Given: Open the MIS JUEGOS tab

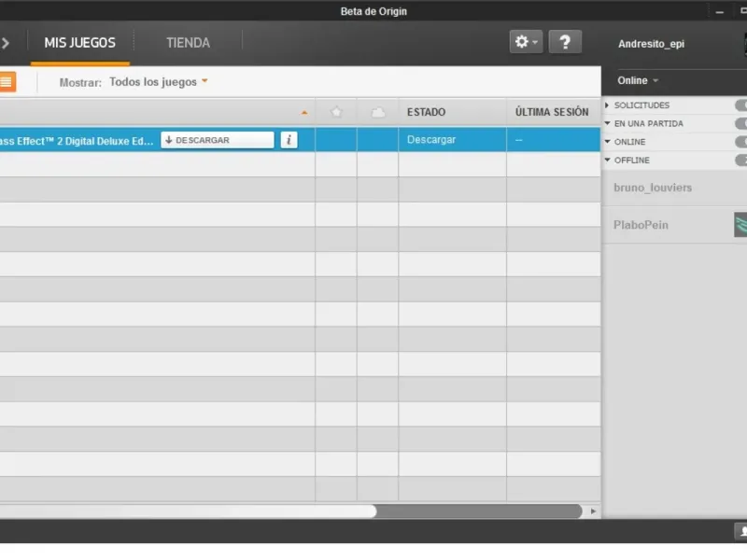Looking at the screenshot, I should tap(79, 43).
